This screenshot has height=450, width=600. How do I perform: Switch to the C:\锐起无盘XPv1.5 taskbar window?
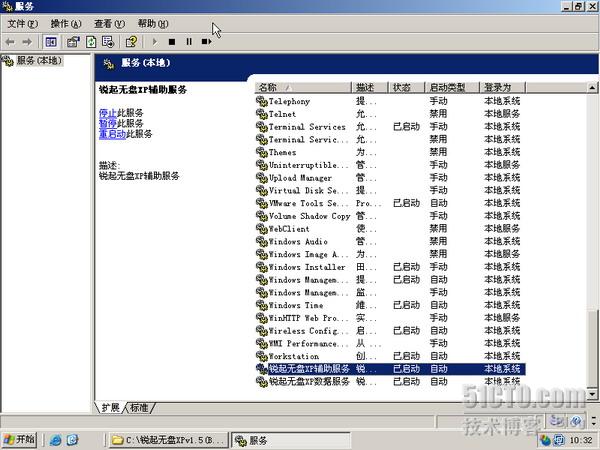(169, 440)
